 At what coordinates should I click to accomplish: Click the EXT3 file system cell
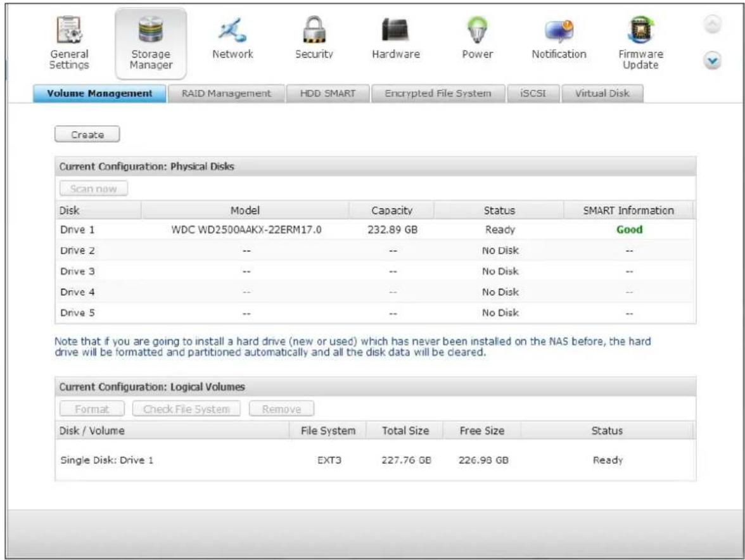[x=329, y=461]
